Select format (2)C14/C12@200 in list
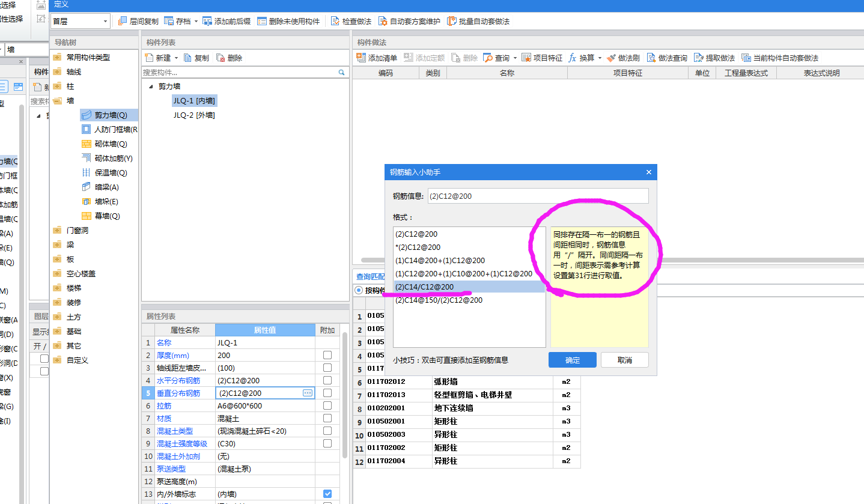 tap(469, 287)
